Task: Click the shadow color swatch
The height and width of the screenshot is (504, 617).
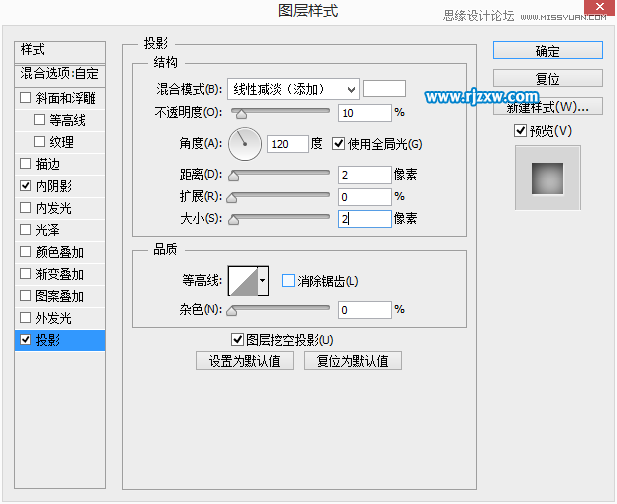Action: click(384, 89)
